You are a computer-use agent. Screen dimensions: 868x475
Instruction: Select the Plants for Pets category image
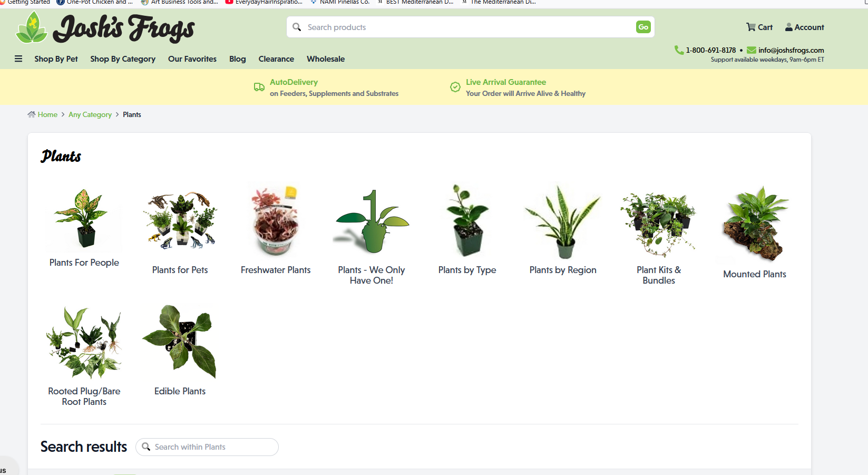tap(180, 221)
